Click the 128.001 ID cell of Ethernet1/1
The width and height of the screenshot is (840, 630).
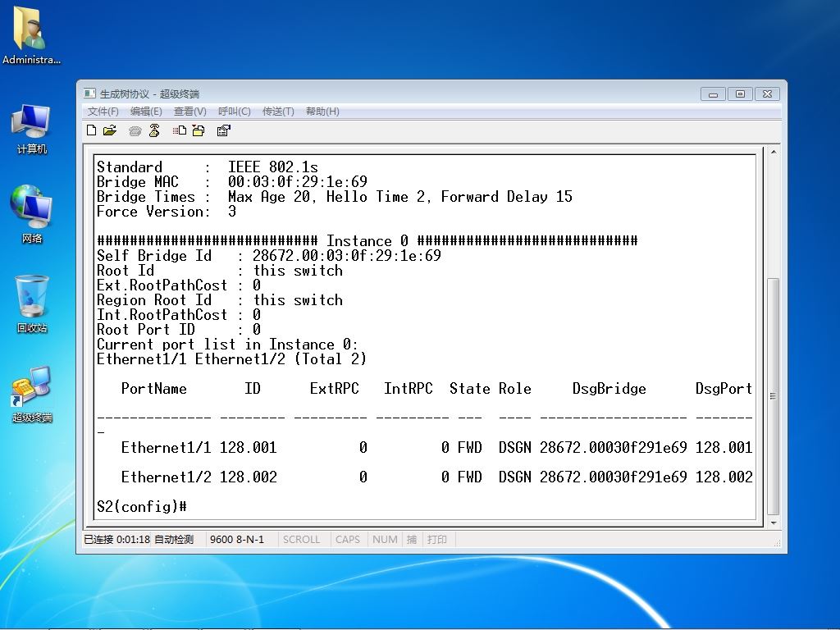pyautogui.click(x=248, y=447)
